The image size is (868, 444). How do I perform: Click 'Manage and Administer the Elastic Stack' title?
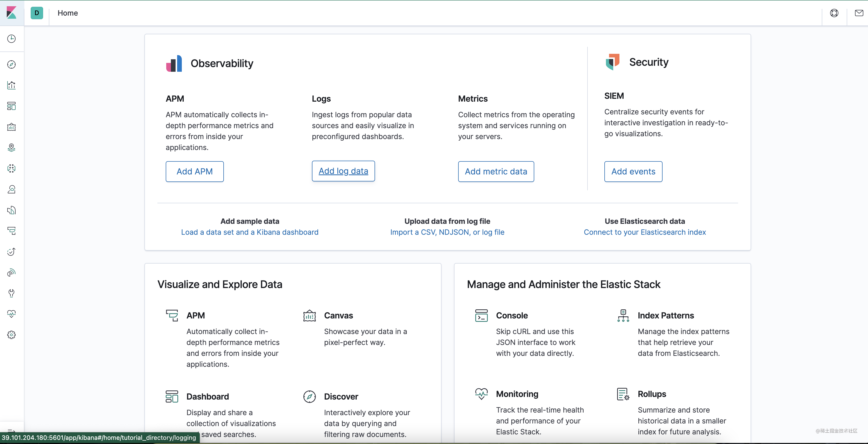pos(563,284)
